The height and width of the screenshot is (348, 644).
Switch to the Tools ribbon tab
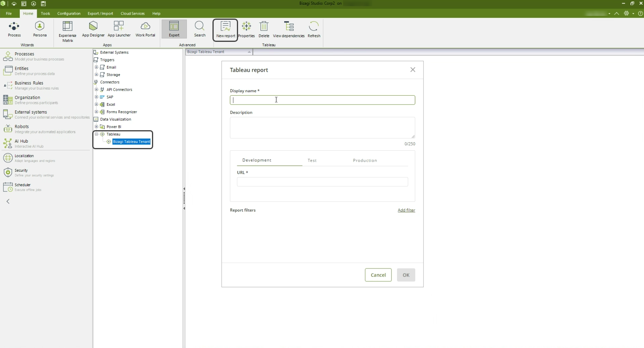click(45, 14)
